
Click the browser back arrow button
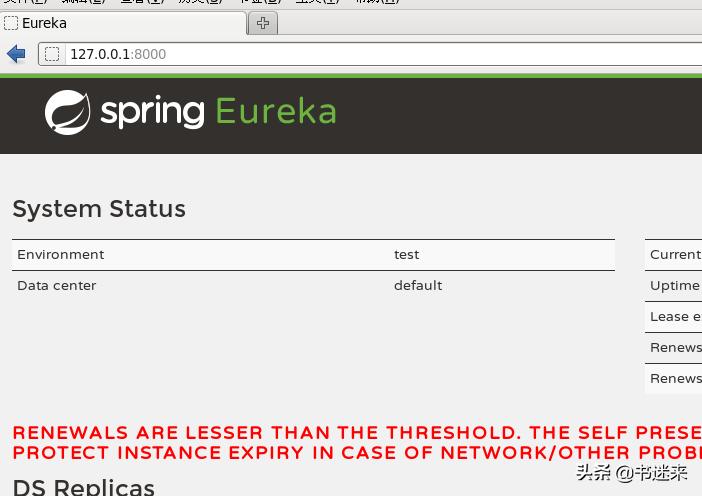17,54
